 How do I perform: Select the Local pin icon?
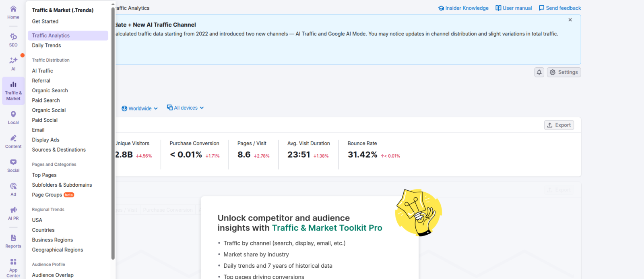pyautogui.click(x=13, y=115)
